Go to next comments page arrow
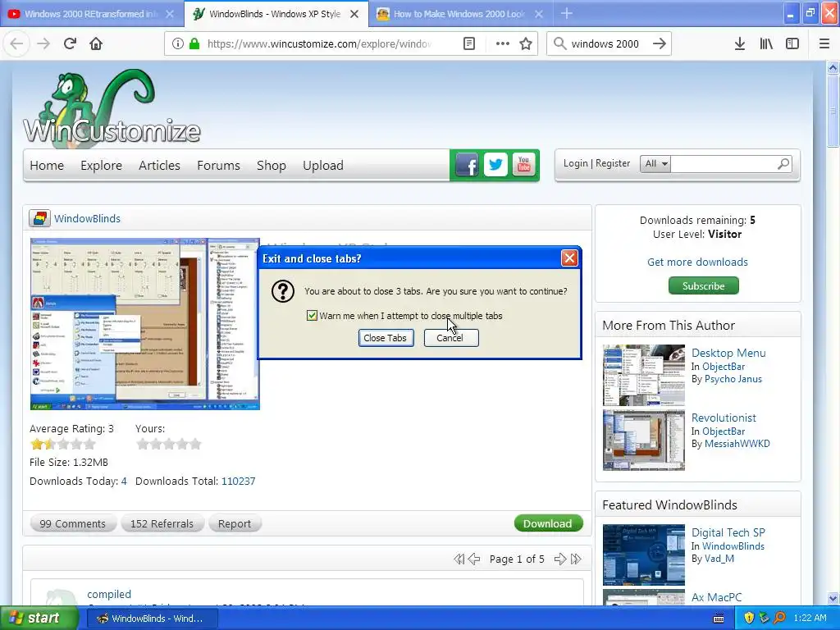Image resolution: width=840 pixels, height=630 pixels. [559, 559]
